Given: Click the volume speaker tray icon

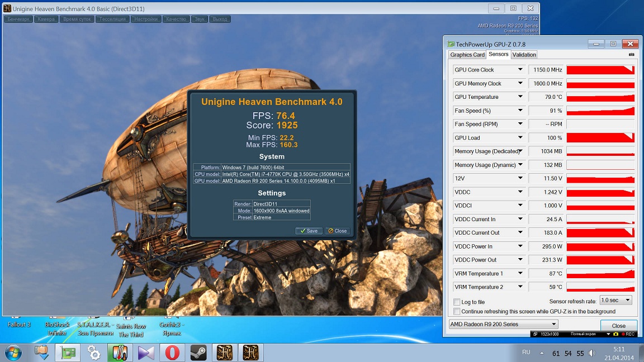Looking at the screenshot, I should coord(592,353).
